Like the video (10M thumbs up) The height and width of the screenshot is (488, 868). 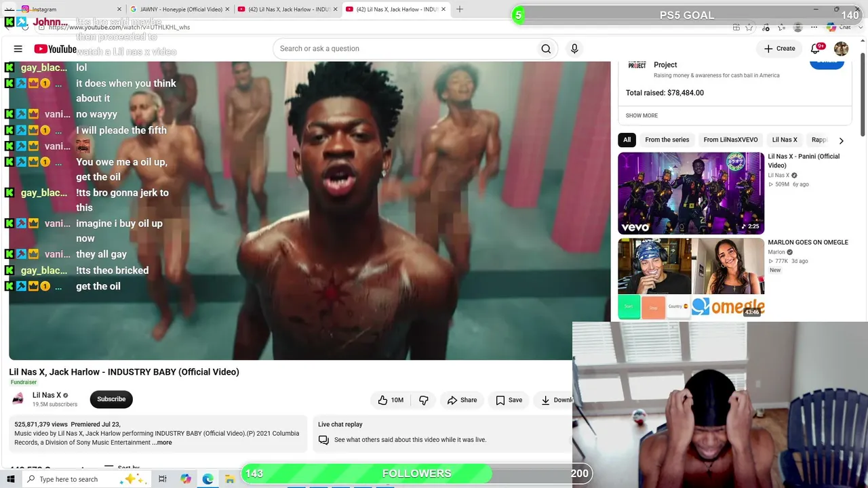[391, 400]
